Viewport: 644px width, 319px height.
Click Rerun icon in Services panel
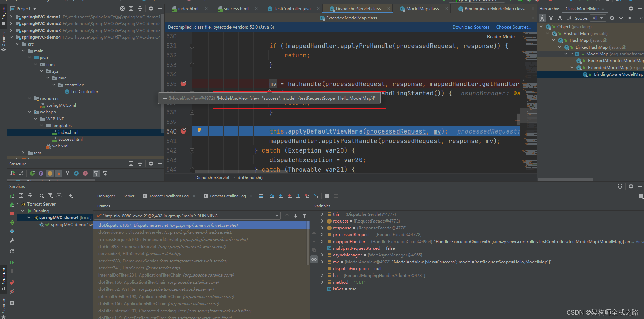tap(12, 196)
